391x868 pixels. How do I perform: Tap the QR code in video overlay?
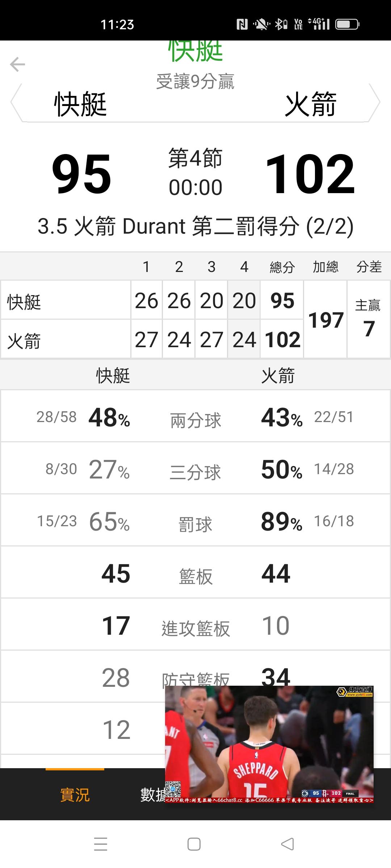(x=173, y=789)
